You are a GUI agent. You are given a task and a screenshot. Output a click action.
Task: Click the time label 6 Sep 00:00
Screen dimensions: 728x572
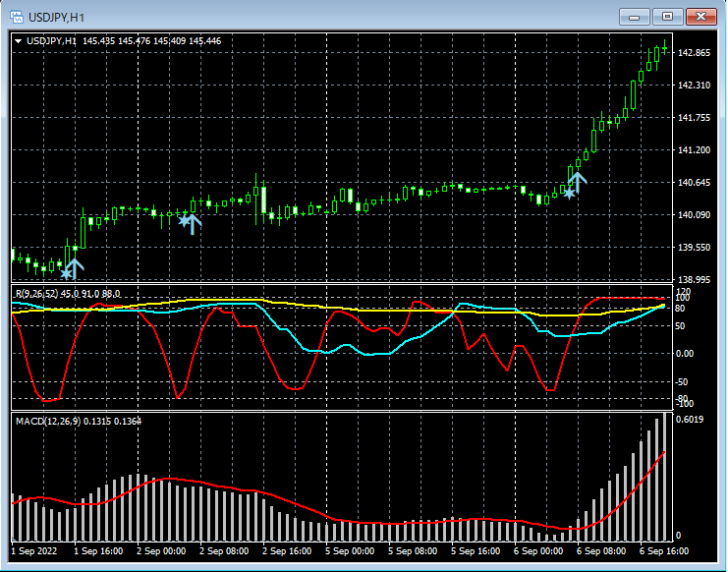pos(538,551)
